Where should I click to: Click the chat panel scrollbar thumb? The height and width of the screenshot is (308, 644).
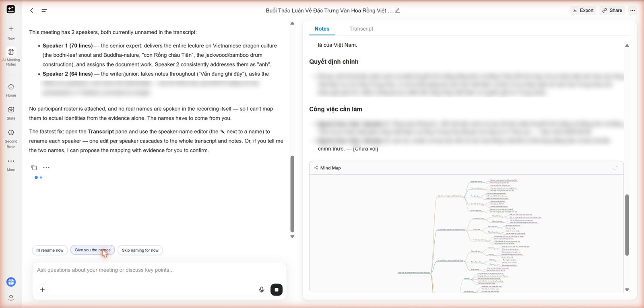pyautogui.click(x=292, y=194)
